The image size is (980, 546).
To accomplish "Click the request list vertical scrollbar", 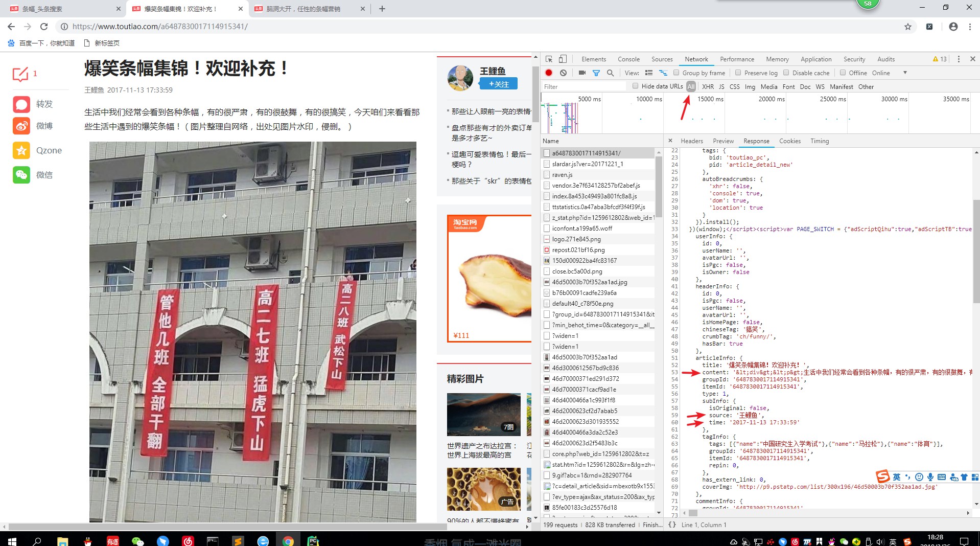I will coord(659,187).
